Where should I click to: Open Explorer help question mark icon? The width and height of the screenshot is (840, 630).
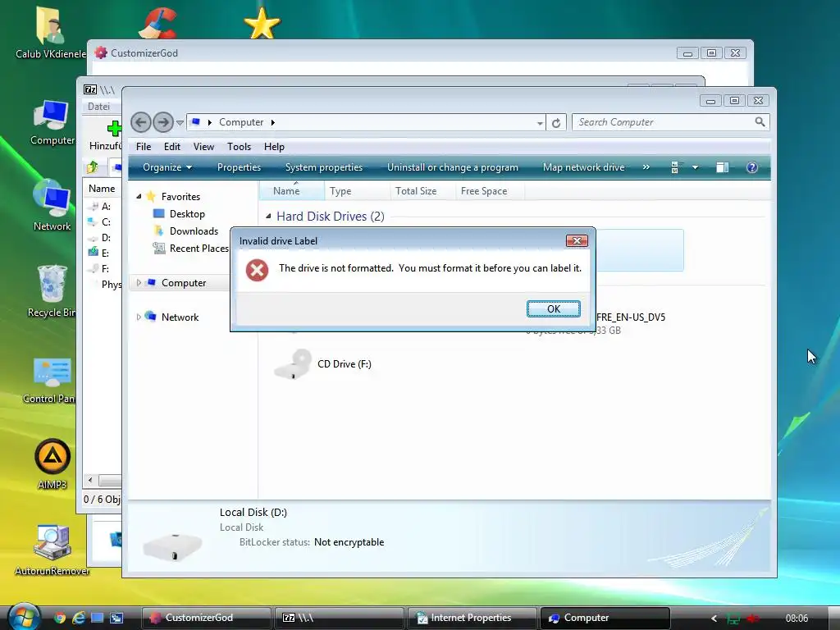pyautogui.click(x=752, y=167)
